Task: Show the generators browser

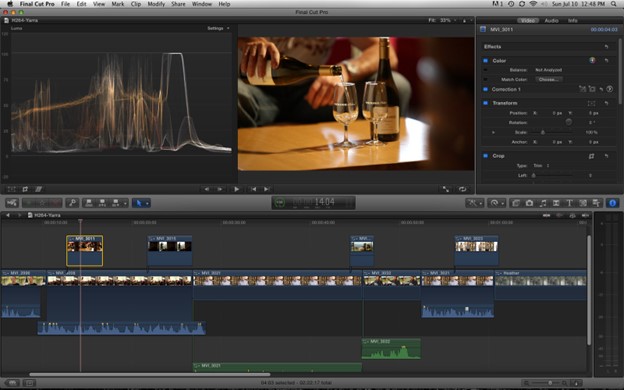Action: click(x=583, y=203)
